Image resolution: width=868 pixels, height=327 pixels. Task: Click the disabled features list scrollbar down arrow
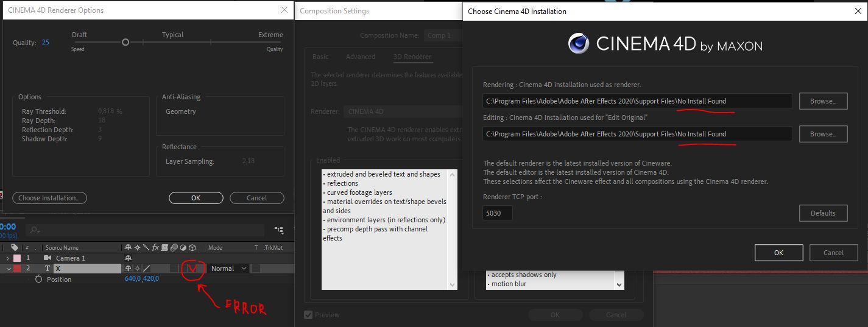tap(619, 284)
